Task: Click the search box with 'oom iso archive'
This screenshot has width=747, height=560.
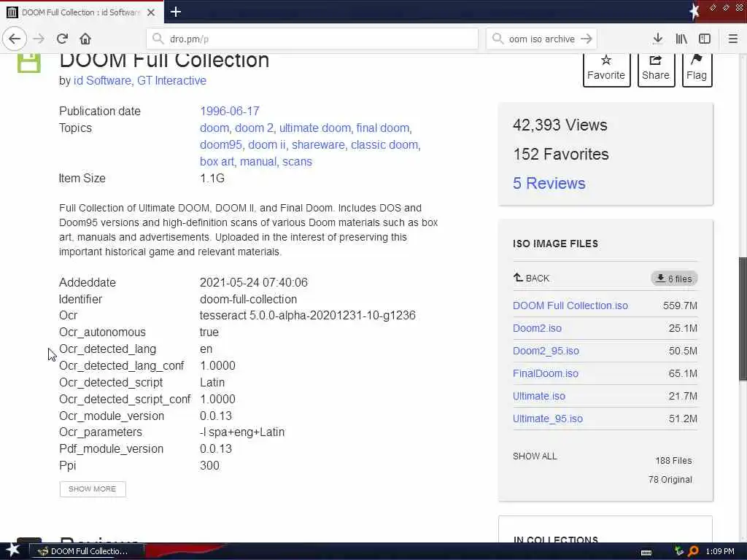Action: tap(541, 39)
